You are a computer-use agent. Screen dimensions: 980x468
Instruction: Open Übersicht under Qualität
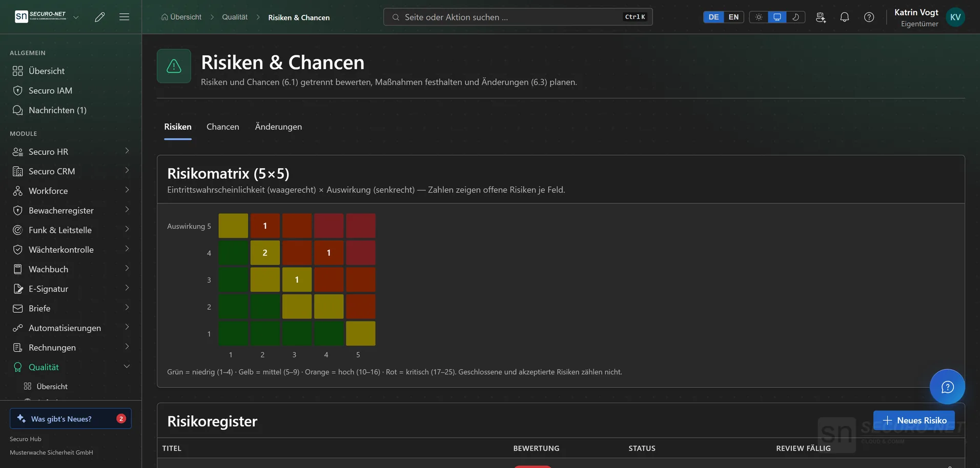[52, 387]
